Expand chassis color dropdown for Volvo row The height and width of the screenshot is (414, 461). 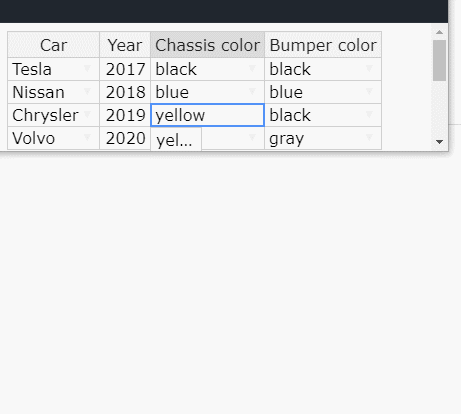pyautogui.click(x=252, y=137)
